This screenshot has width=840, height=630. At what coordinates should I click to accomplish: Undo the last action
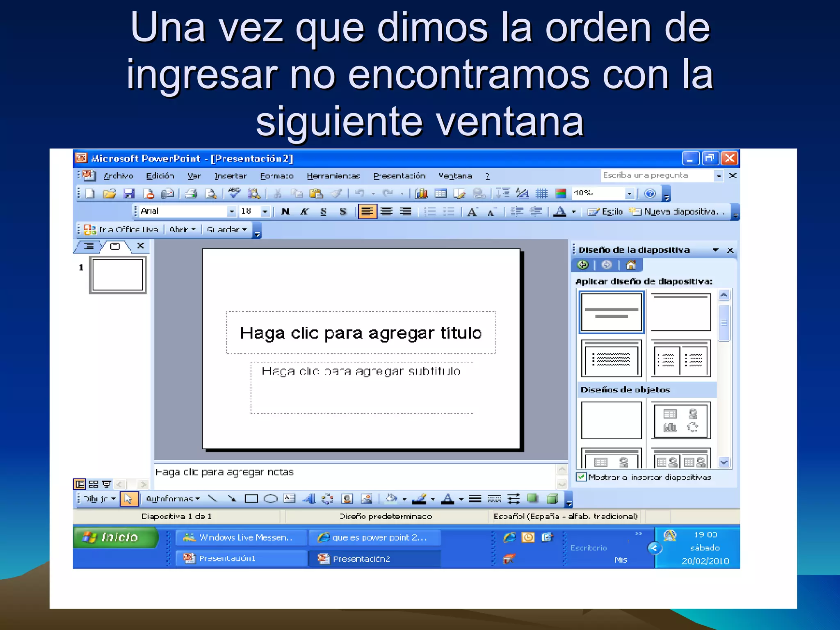[360, 193]
